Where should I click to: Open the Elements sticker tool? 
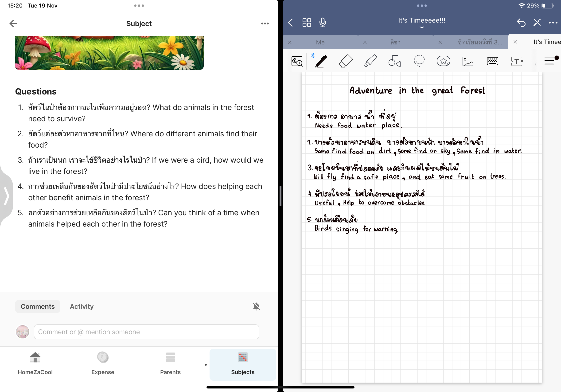[x=444, y=61]
